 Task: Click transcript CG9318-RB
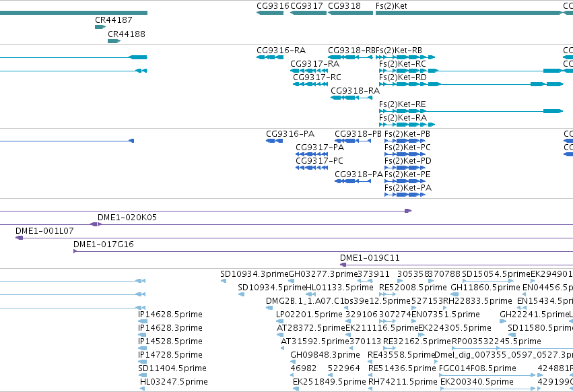(350, 57)
